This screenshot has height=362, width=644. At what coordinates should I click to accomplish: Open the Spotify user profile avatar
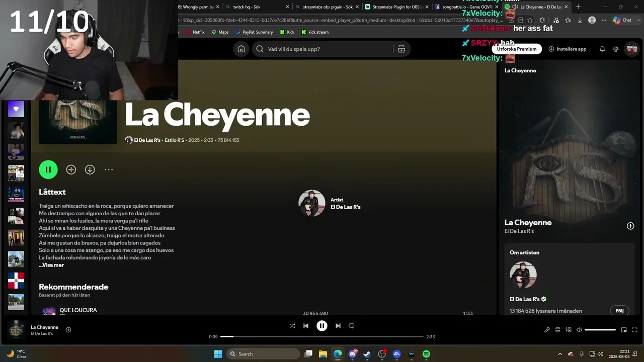pos(632,49)
